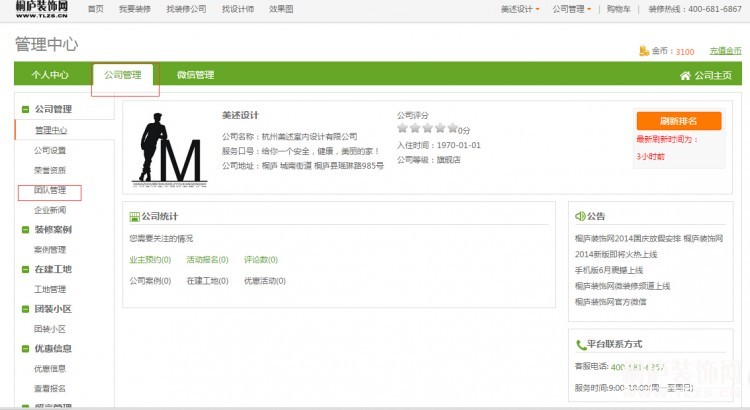Open 团队管理 in the sidebar
The image size is (750, 410).
50,190
